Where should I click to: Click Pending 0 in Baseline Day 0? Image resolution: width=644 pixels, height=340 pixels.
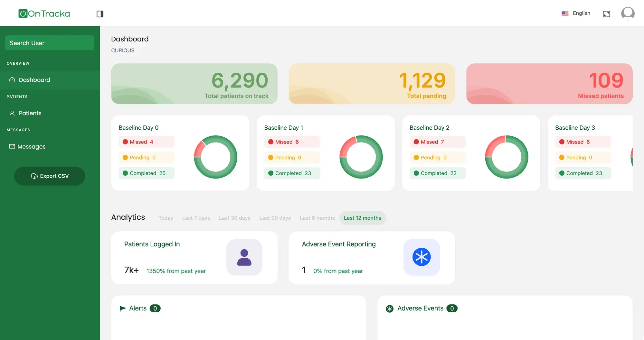(x=147, y=158)
